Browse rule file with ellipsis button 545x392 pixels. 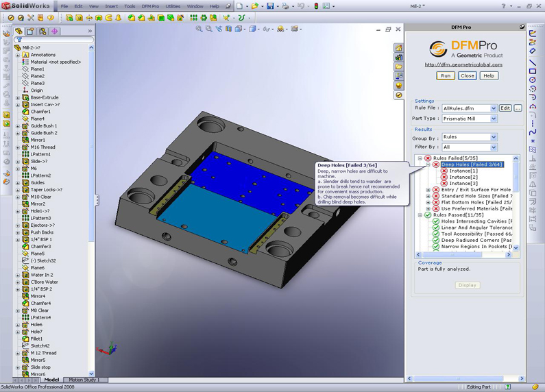(x=518, y=108)
